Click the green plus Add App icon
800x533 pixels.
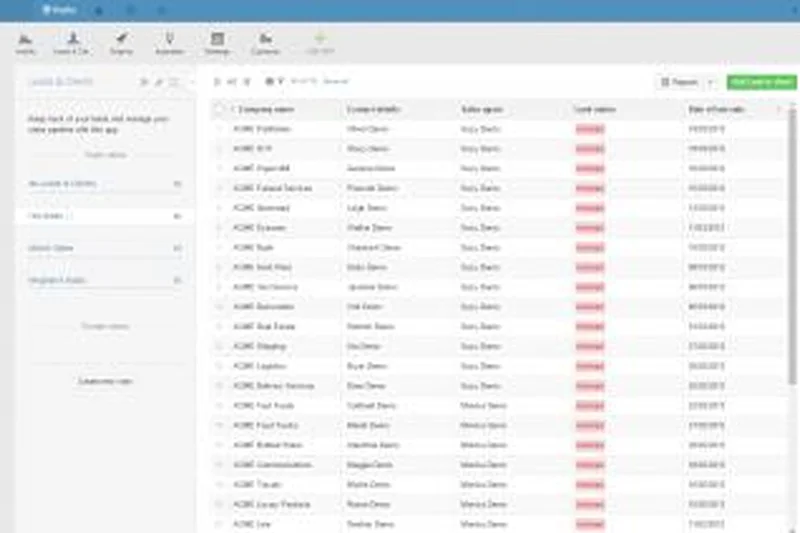[319, 41]
